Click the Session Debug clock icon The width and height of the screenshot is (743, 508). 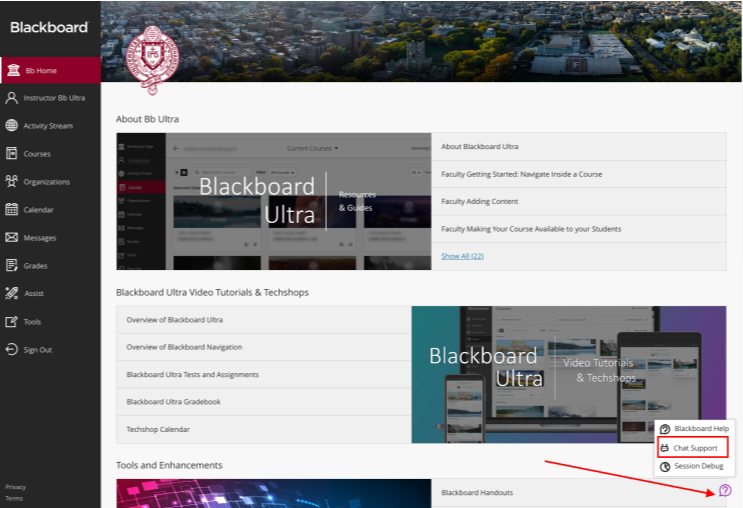665,466
